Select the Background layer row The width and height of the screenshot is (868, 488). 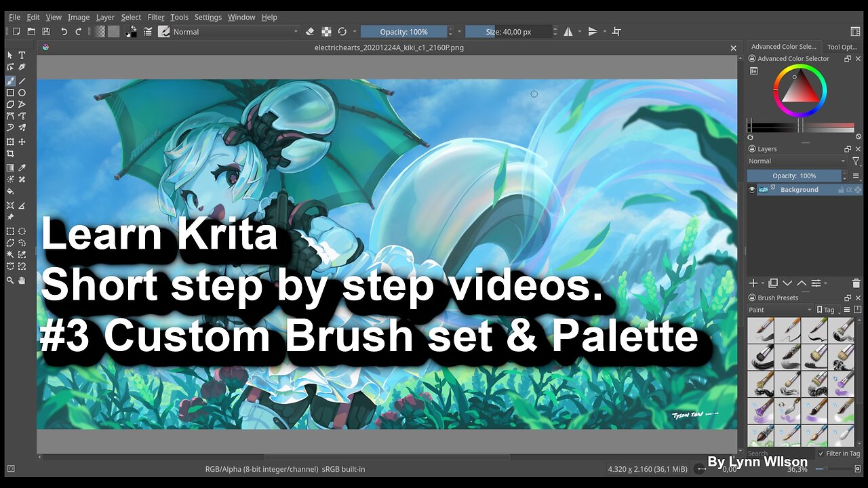pyautogui.click(x=804, y=190)
